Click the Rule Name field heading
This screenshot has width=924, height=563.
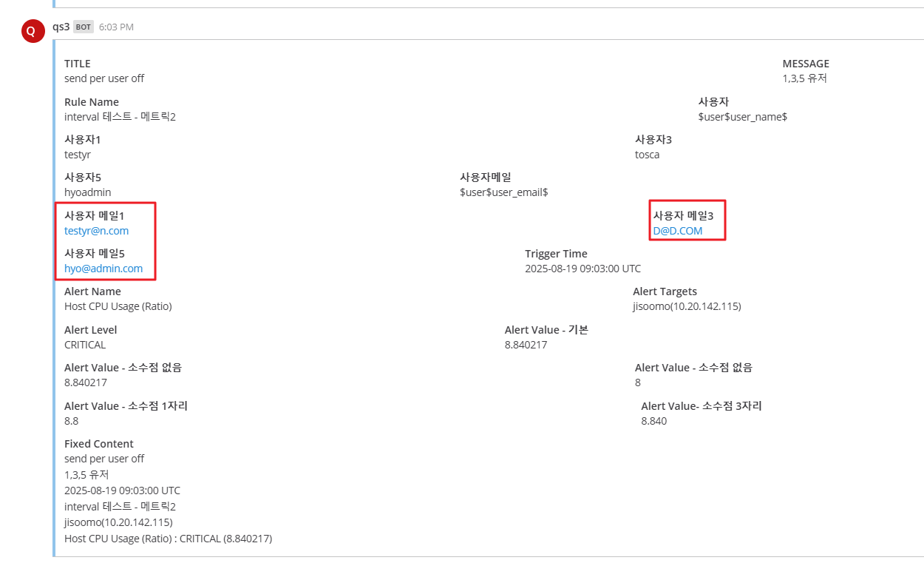point(92,102)
